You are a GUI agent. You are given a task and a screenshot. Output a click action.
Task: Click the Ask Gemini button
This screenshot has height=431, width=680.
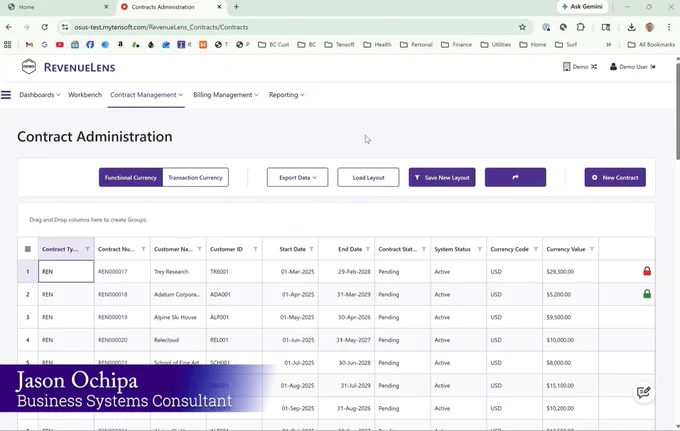582,7
